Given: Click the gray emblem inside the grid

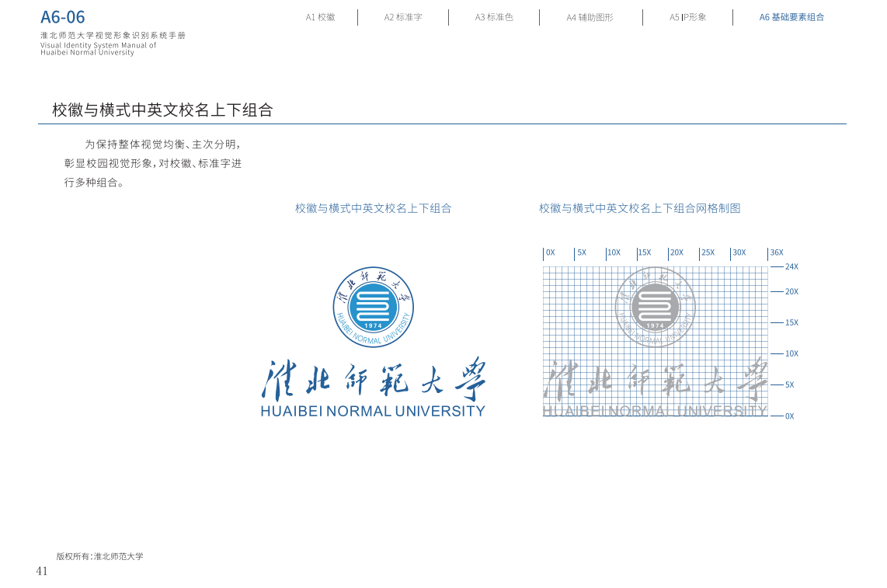Looking at the screenshot, I should 655,308.
